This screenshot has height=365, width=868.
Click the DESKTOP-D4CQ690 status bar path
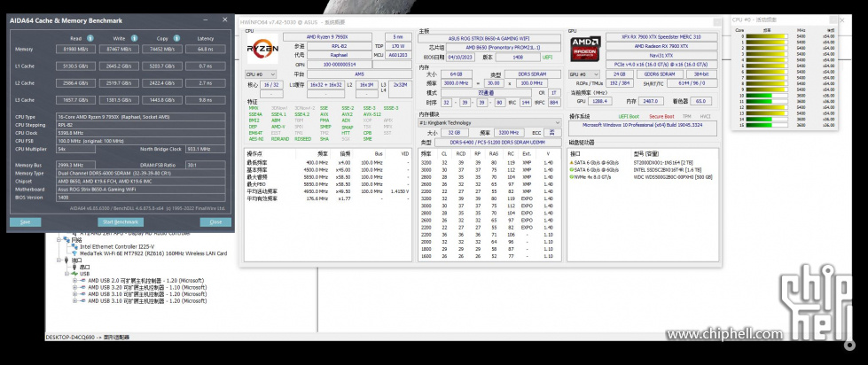(87, 337)
